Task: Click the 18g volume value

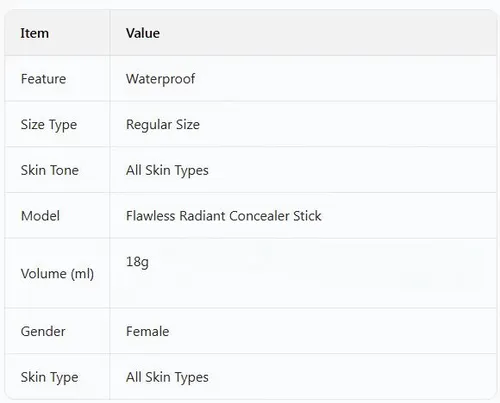Action: pyautogui.click(x=137, y=262)
